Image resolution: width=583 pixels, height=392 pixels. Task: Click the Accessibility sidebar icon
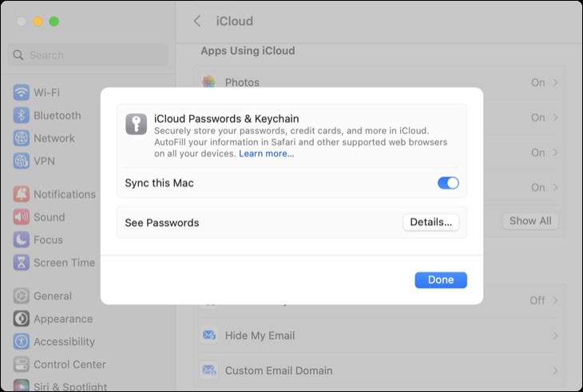(x=22, y=342)
